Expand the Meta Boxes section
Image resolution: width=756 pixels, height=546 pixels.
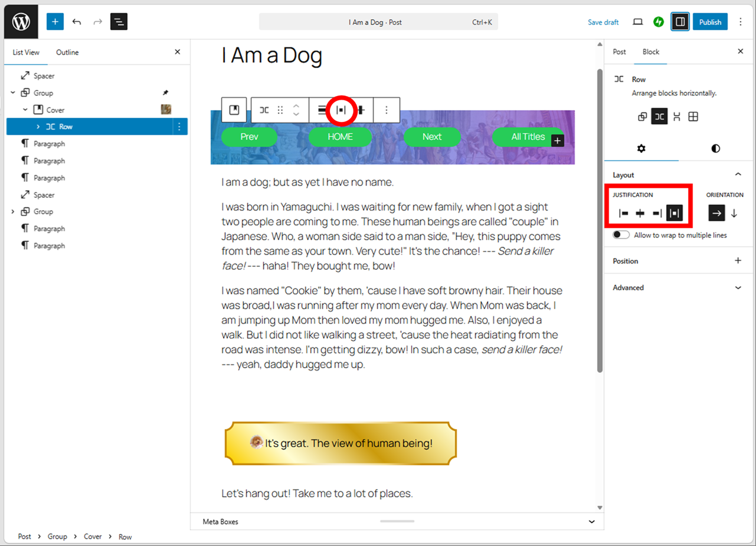pos(591,522)
